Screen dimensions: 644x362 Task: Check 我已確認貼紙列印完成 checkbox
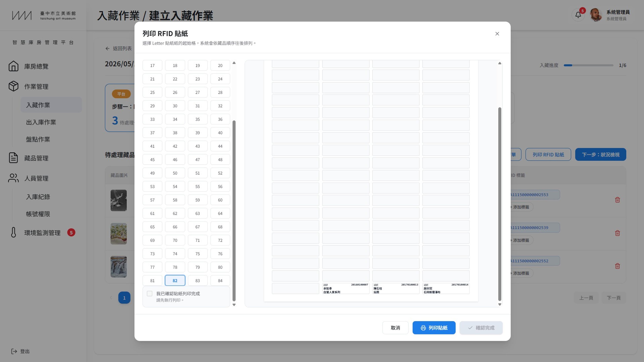(x=149, y=294)
